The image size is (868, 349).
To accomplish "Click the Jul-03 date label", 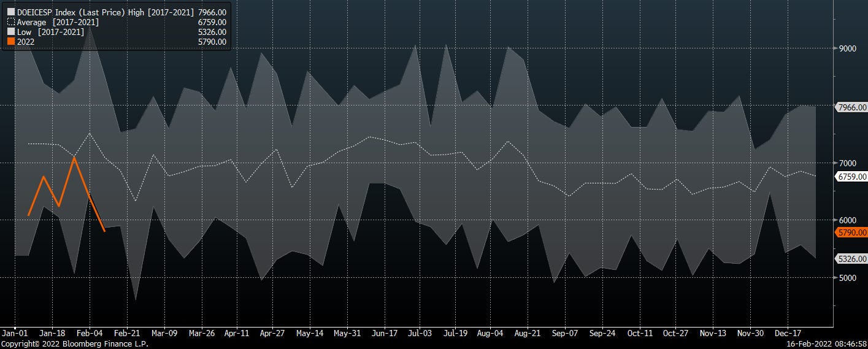I will tap(419, 334).
